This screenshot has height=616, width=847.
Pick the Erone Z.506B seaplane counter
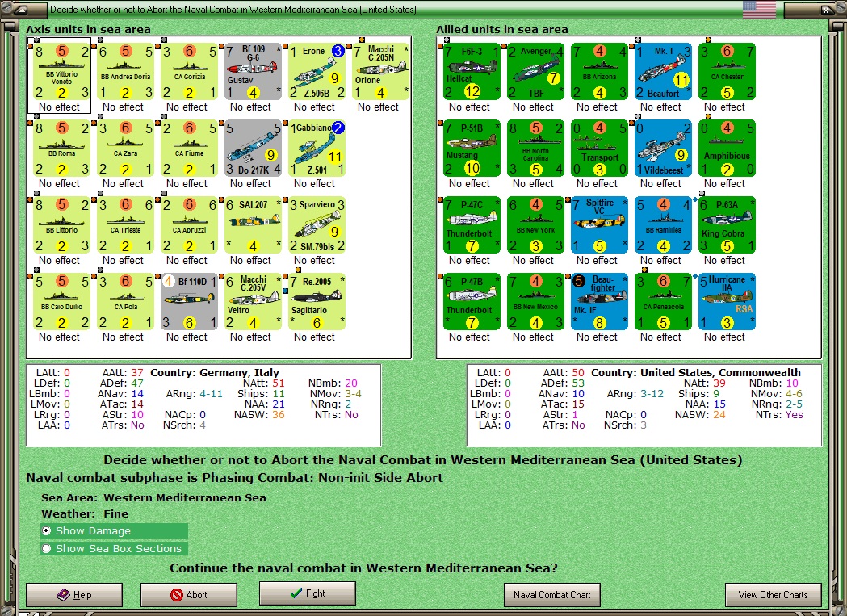tap(317, 71)
